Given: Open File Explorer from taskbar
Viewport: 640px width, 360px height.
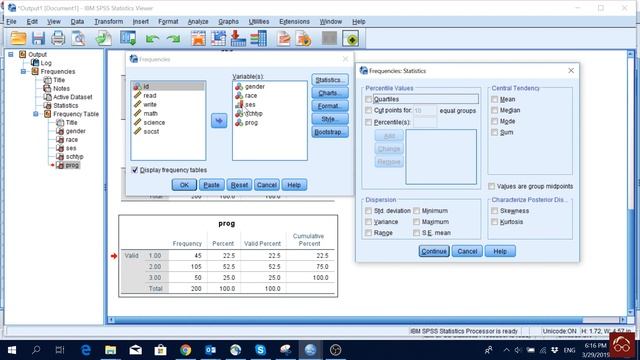Looking at the screenshot, I should click(111, 350).
